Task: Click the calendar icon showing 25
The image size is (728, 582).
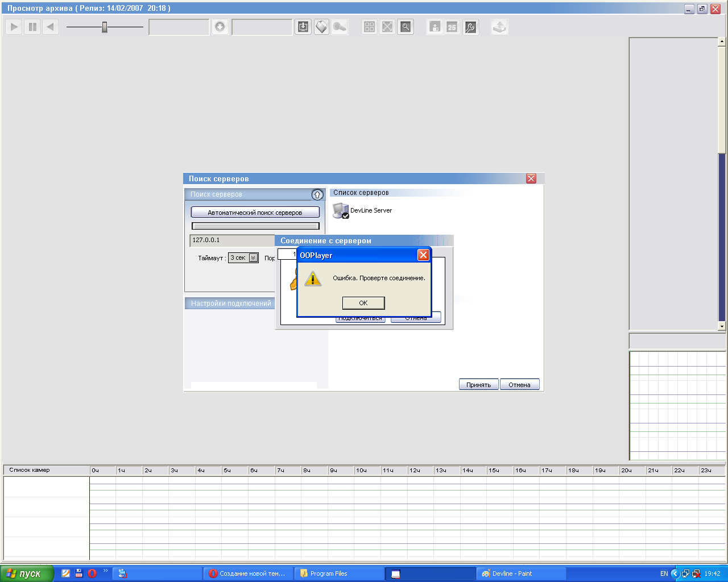Action: tap(452, 27)
